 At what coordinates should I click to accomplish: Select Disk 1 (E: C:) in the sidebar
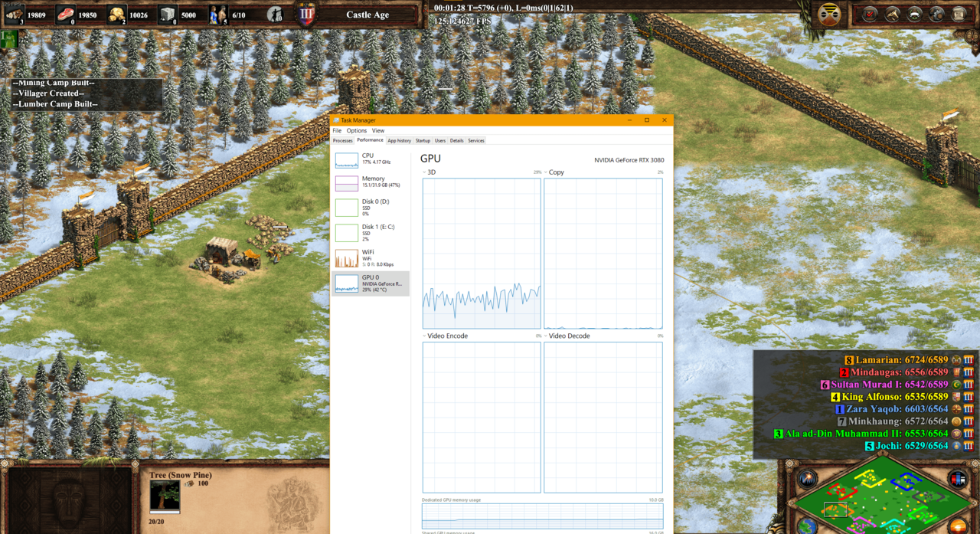(x=371, y=232)
